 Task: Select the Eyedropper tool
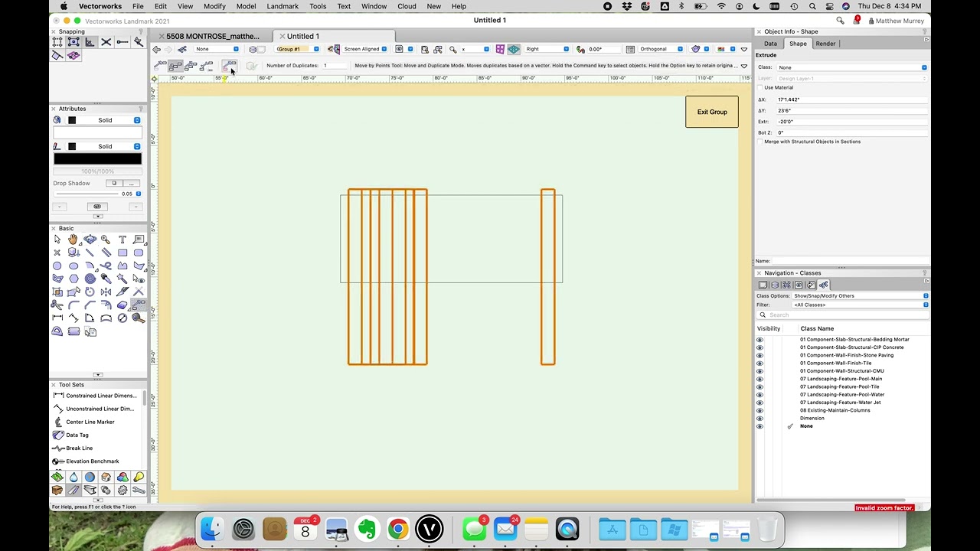pyautogui.click(x=106, y=279)
